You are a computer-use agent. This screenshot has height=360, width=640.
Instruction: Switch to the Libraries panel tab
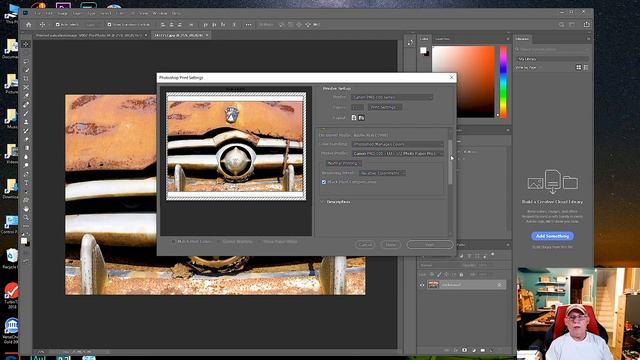[522, 39]
